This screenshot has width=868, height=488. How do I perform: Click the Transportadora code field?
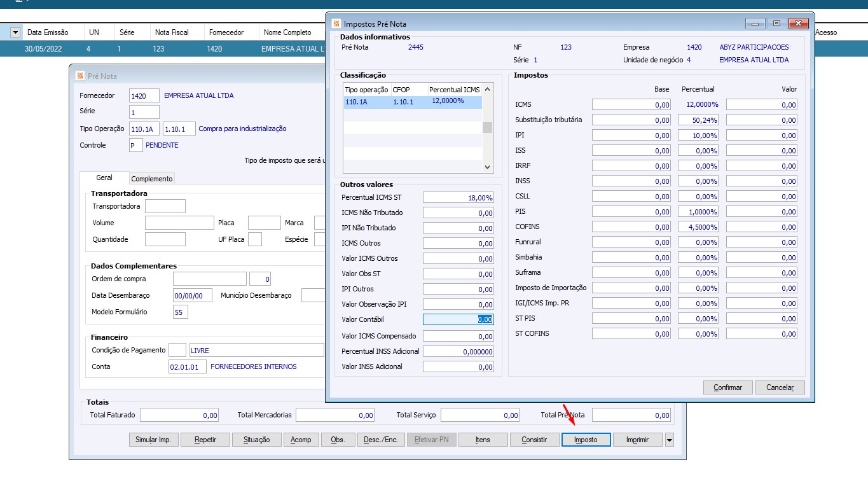coord(165,206)
